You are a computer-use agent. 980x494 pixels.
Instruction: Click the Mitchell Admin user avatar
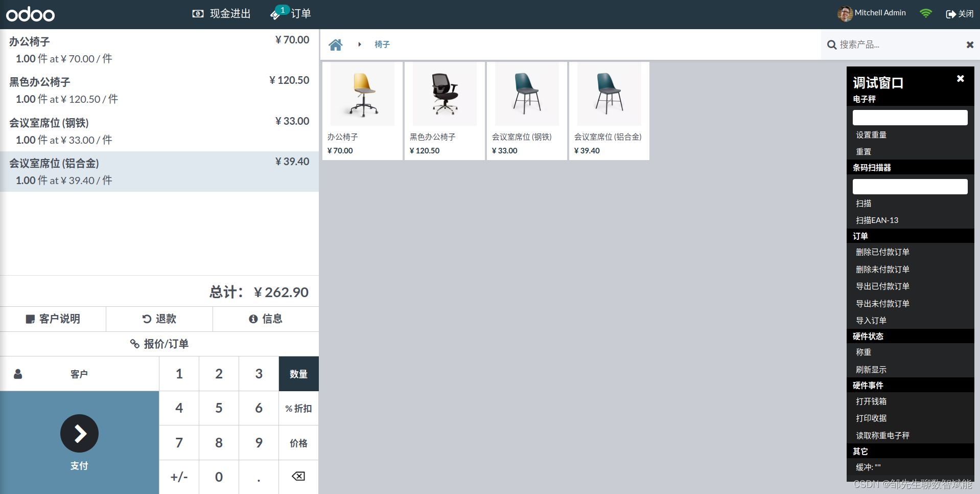coord(845,14)
